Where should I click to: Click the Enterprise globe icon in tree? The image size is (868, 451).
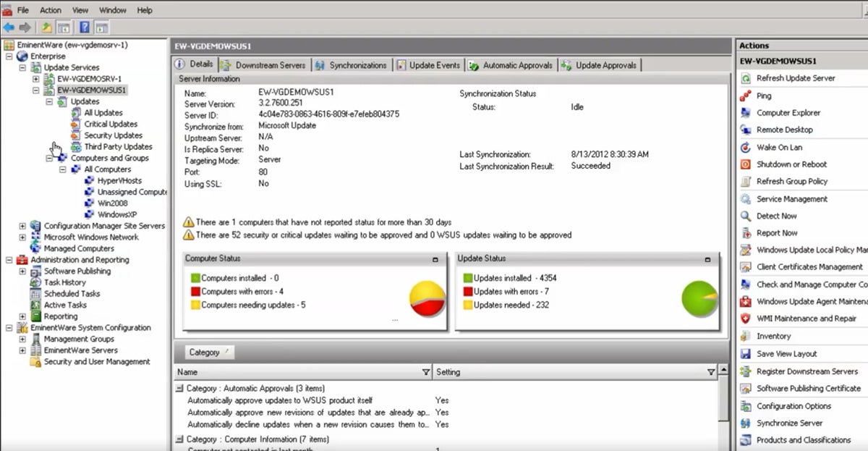(x=22, y=56)
